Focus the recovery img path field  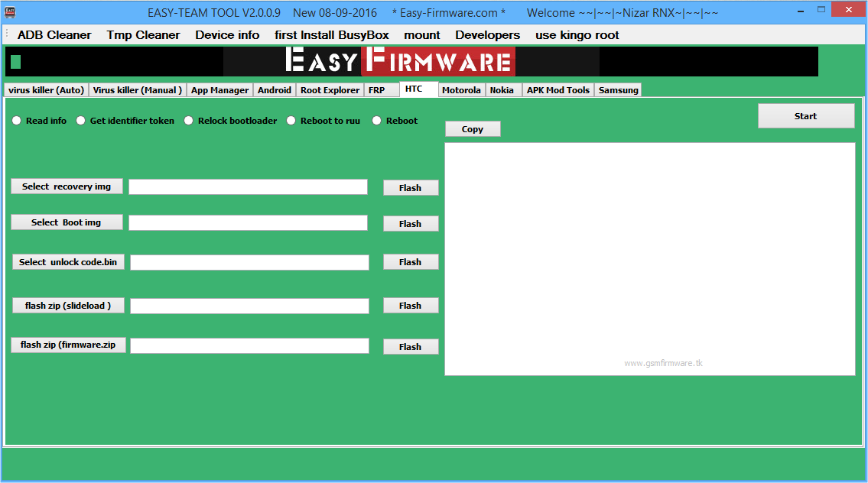pyautogui.click(x=248, y=187)
